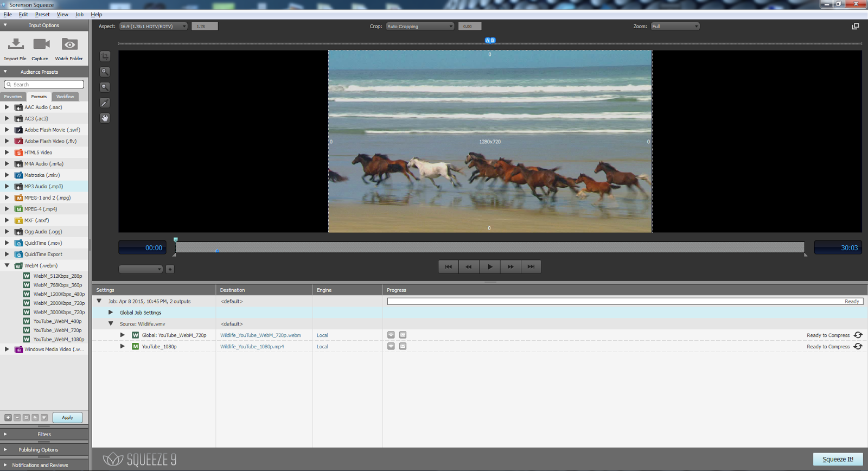
Task: Expand the MPEG-4 (.mp4) preset group
Action: pos(7,209)
